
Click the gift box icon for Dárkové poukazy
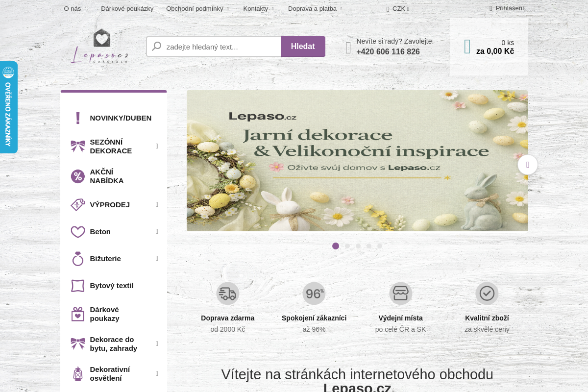78,314
